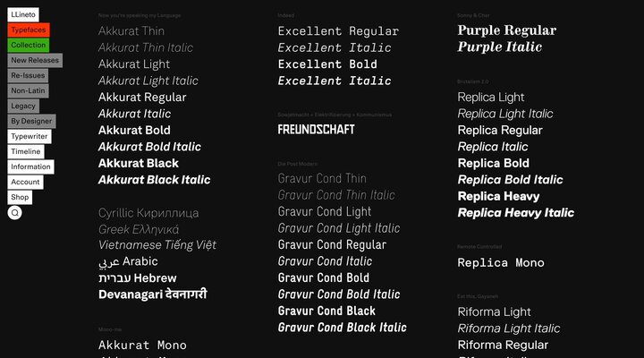Filter by Non-Latin typefaces

(x=28, y=90)
